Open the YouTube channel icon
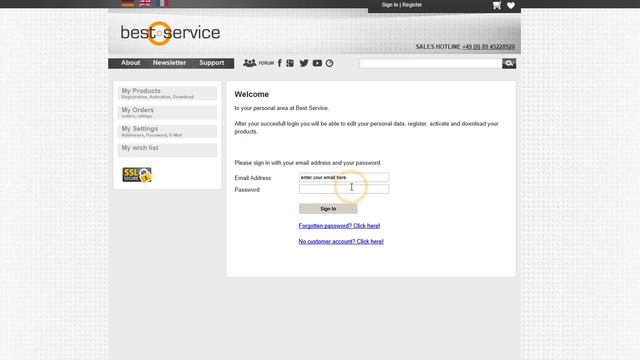The image size is (640, 360). [x=317, y=63]
